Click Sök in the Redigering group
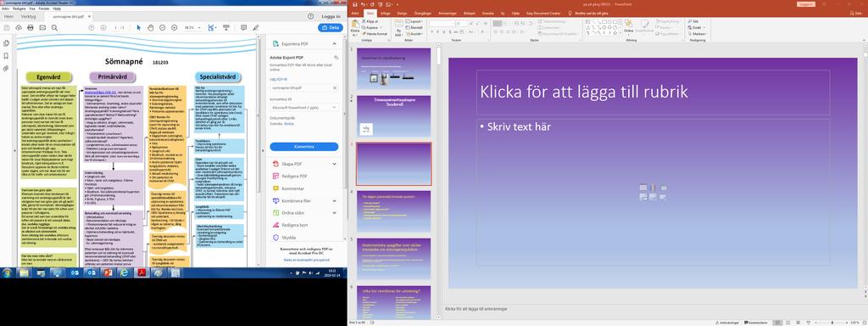 point(693,21)
